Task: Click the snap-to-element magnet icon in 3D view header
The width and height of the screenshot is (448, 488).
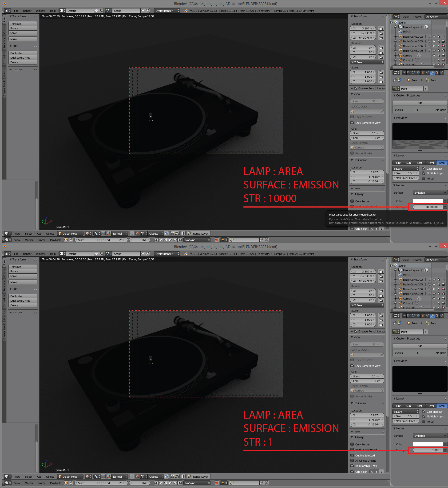Action: tap(138, 234)
